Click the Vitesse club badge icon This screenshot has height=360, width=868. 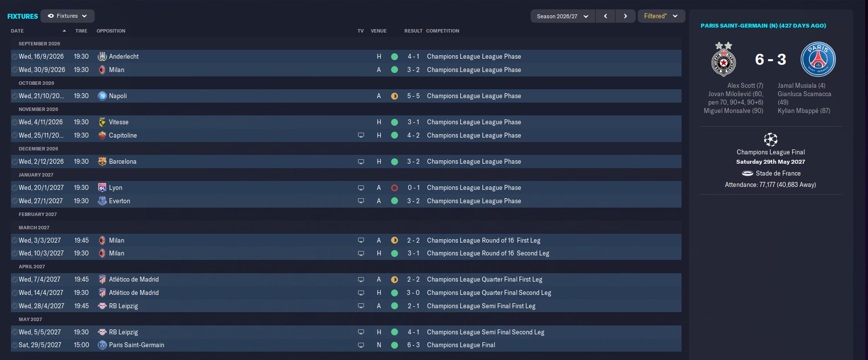click(x=102, y=122)
